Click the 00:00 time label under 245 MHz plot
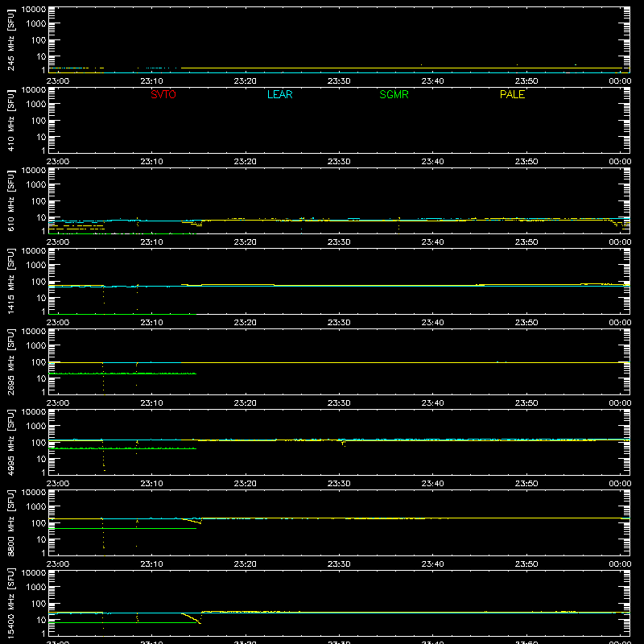The height and width of the screenshot is (644, 644). click(620, 81)
